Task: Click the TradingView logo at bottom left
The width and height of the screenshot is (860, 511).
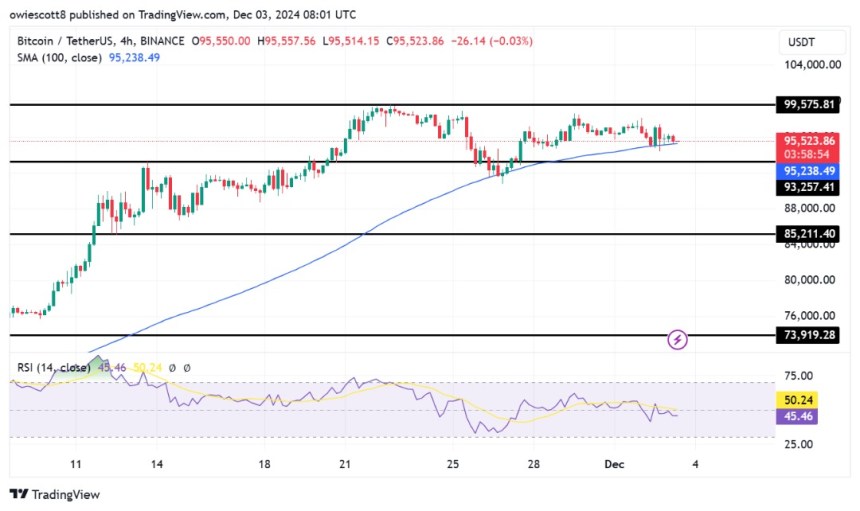Action: point(55,494)
